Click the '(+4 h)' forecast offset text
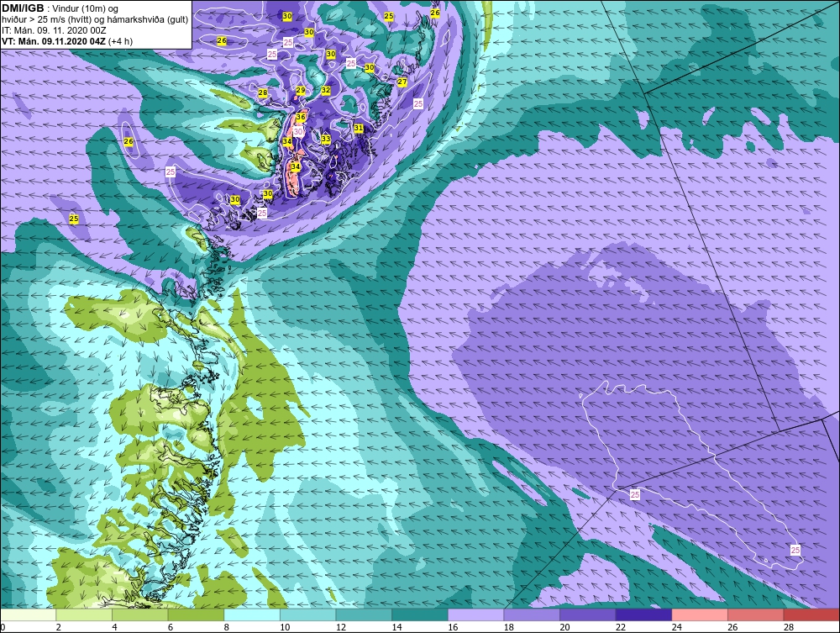 (x=120, y=41)
